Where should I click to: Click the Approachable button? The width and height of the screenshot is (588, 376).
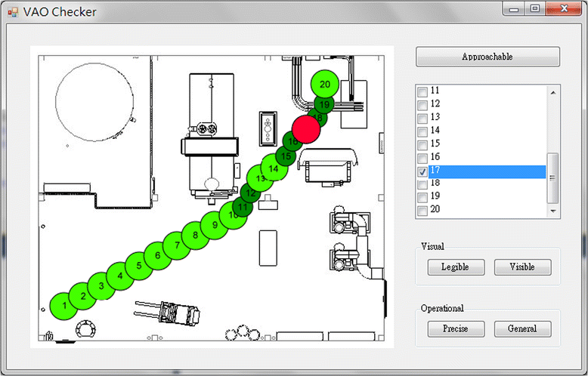pyautogui.click(x=487, y=57)
